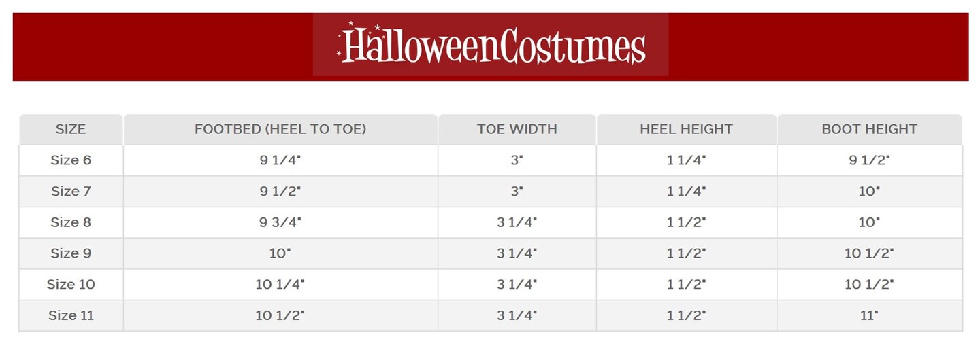Click the red banner header area

pyautogui.click(x=817, y=46)
